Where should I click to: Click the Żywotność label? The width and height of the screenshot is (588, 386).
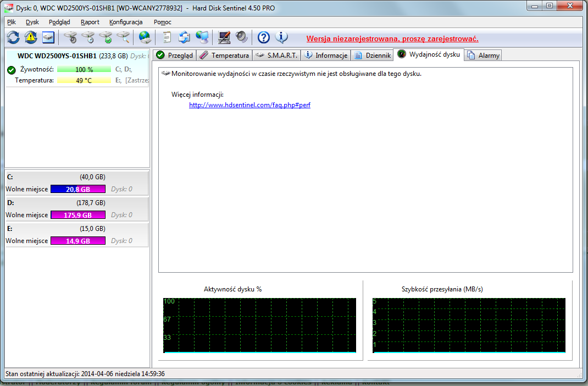coord(37,69)
